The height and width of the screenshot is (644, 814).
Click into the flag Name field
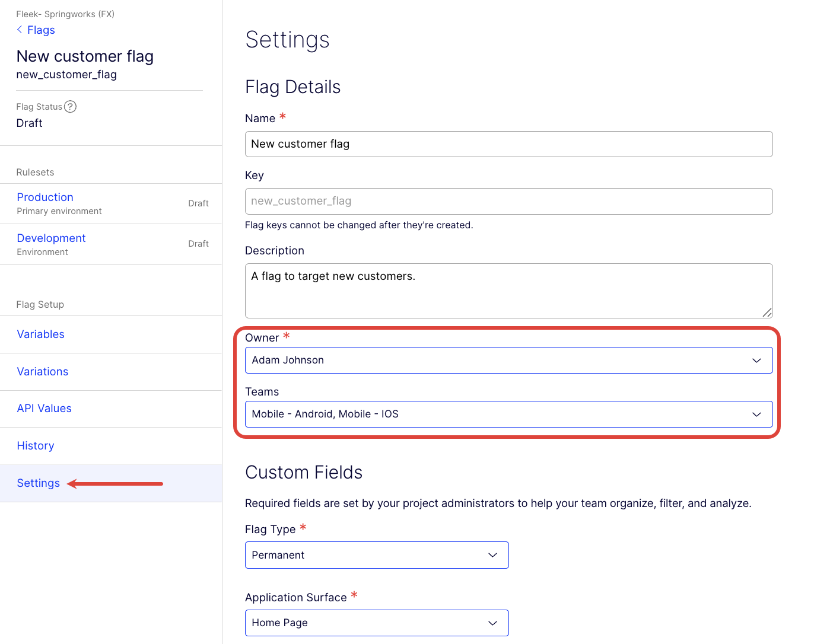[508, 144]
